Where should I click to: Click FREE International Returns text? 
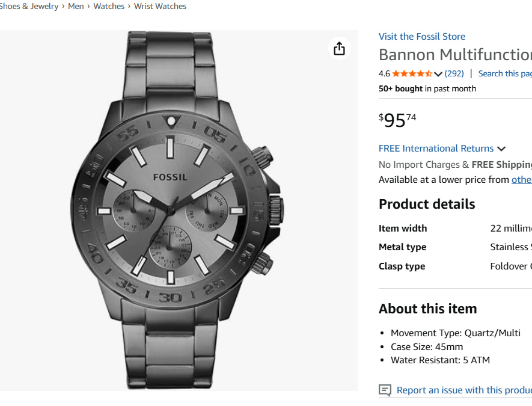pyautogui.click(x=436, y=149)
